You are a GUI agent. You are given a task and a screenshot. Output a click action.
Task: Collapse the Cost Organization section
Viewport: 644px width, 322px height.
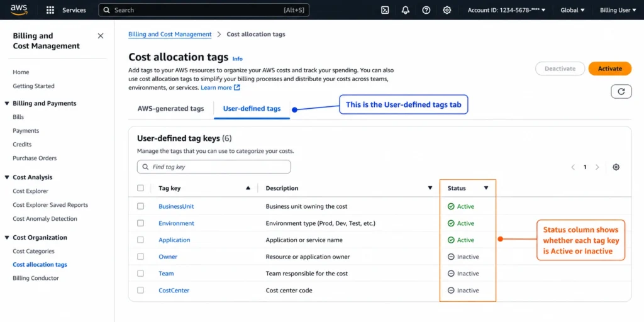click(6, 237)
